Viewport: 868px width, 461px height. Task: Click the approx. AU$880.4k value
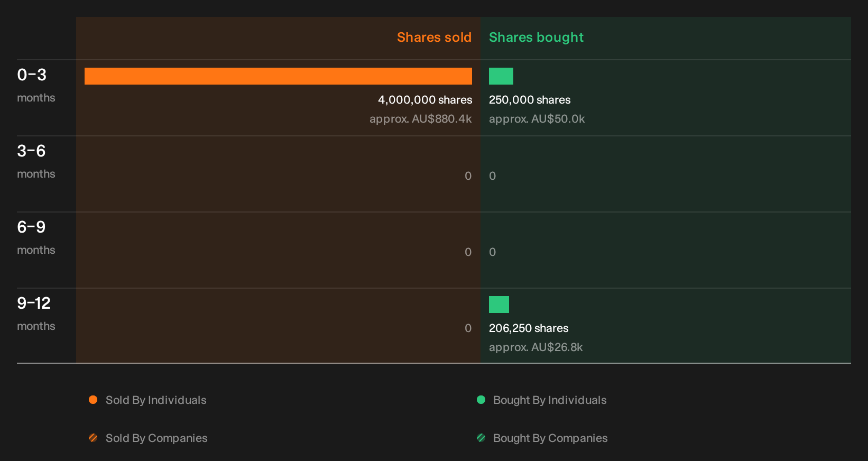pos(421,119)
